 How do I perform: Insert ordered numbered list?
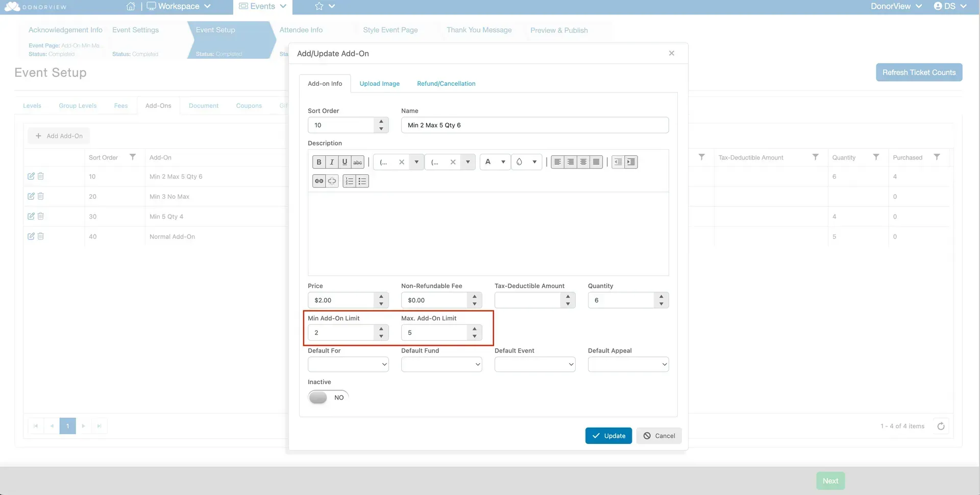(350, 181)
